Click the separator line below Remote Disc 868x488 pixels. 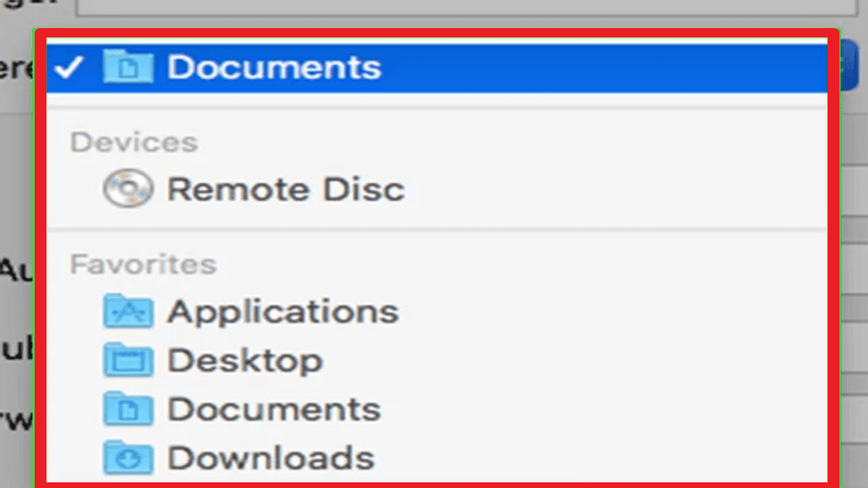[437, 230]
